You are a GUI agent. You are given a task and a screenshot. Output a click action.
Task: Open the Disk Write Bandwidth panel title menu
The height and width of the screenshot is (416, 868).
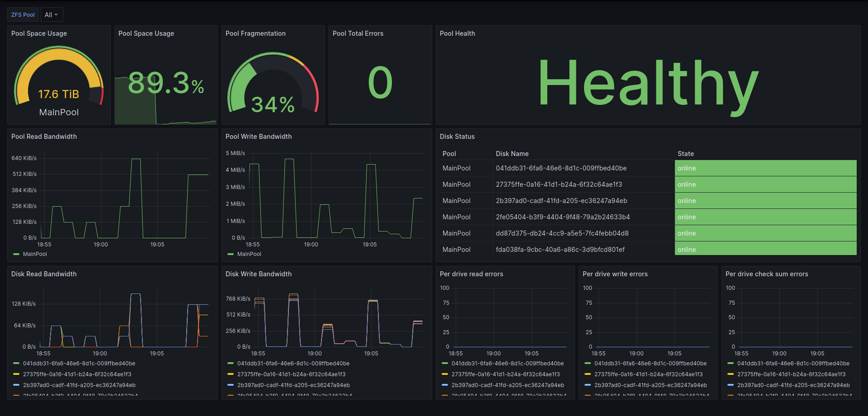tap(259, 274)
